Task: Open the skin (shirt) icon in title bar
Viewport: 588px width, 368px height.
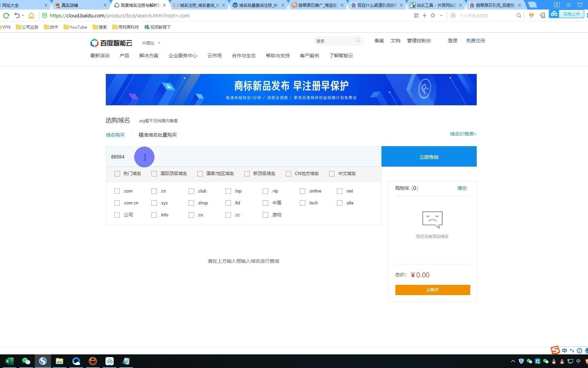Action: 580,5
